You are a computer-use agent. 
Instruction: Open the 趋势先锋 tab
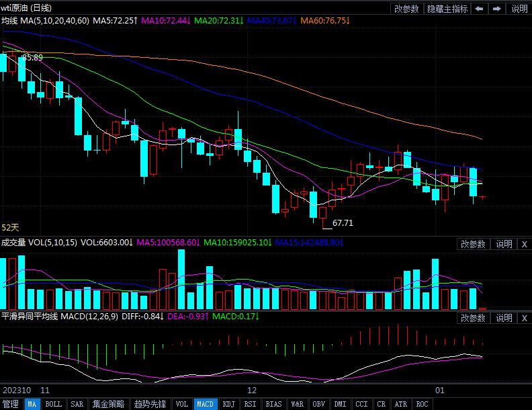click(x=150, y=404)
